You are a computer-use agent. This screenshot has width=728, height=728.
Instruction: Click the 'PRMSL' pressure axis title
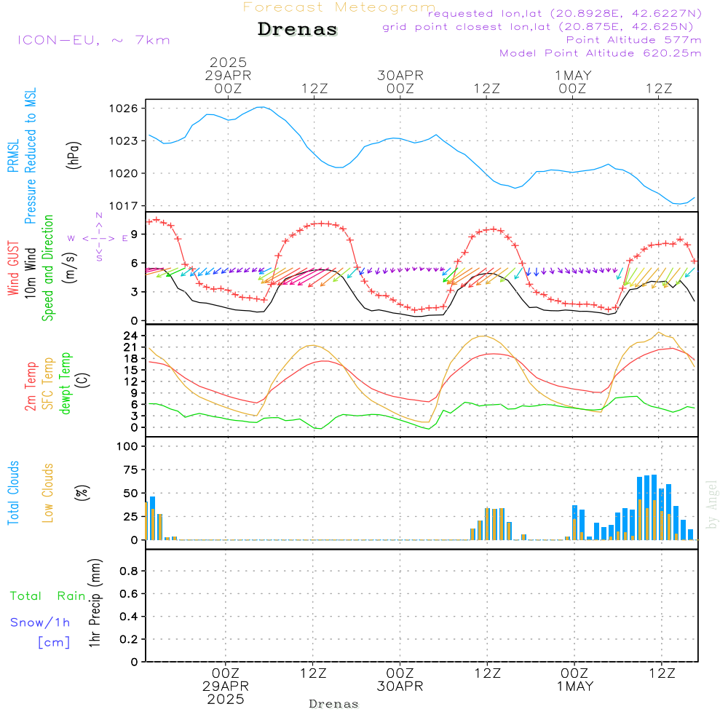click(13, 155)
